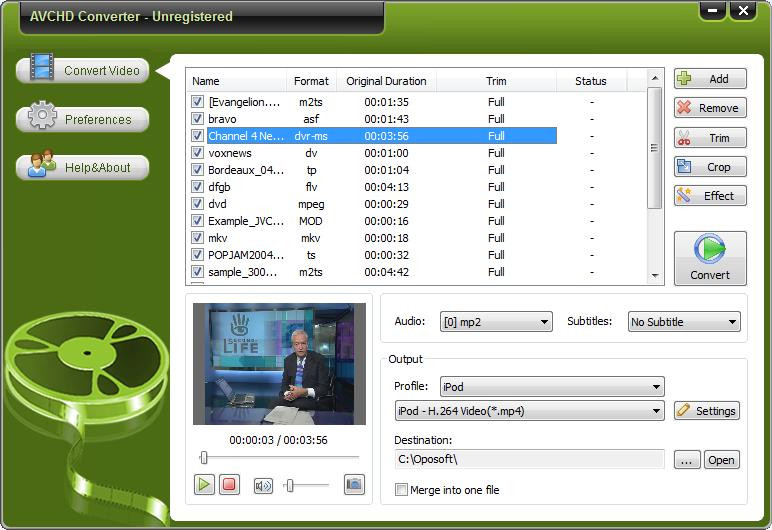The width and height of the screenshot is (772, 530).
Task: Open the Trim tool with scissors icon
Action: [x=710, y=138]
